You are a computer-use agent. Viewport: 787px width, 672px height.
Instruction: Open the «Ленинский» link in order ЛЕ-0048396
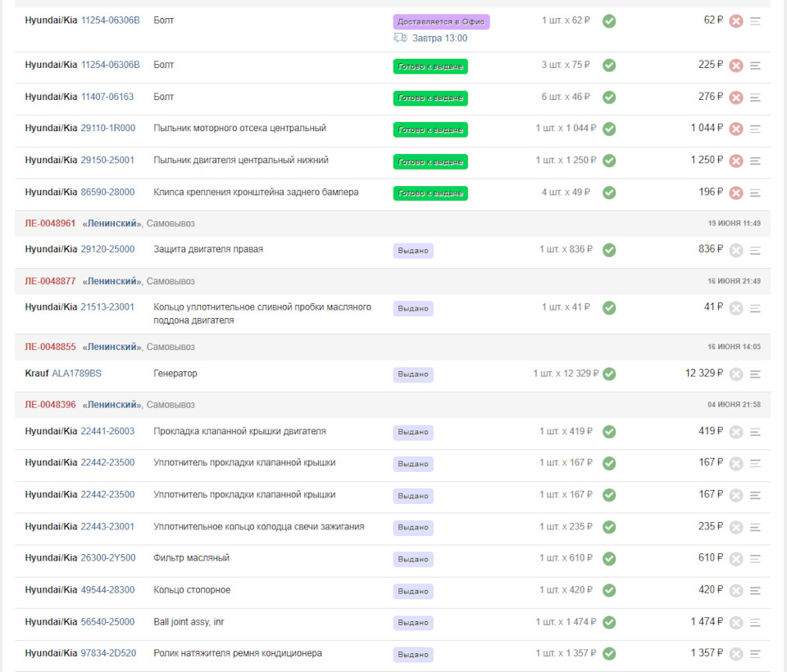pos(112,405)
